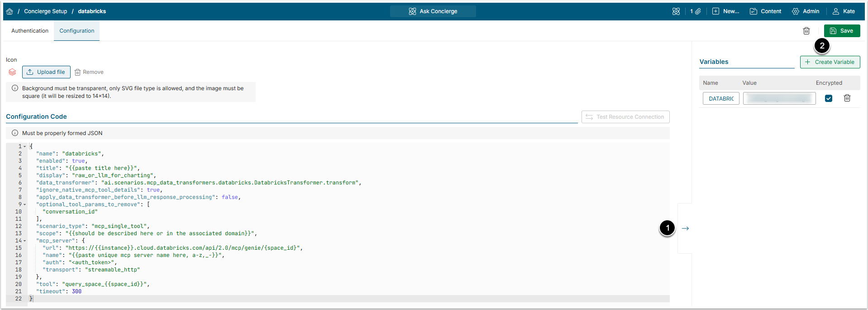This screenshot has width=868, height=310.
Task: Collapse the JSON root fold on line 1
Action: (25, 146)
